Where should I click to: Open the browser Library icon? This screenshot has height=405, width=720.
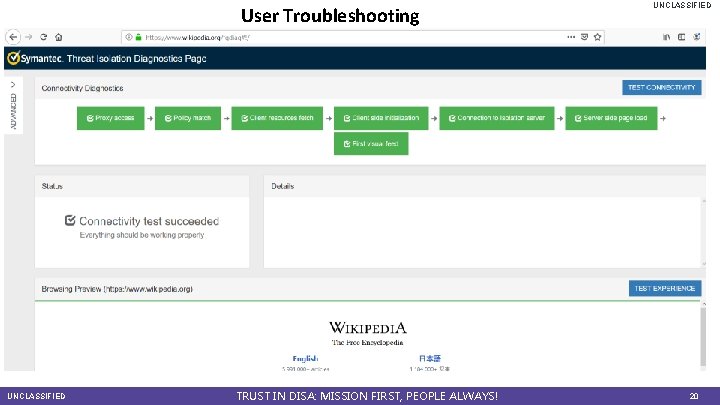[x=666, y=37]
